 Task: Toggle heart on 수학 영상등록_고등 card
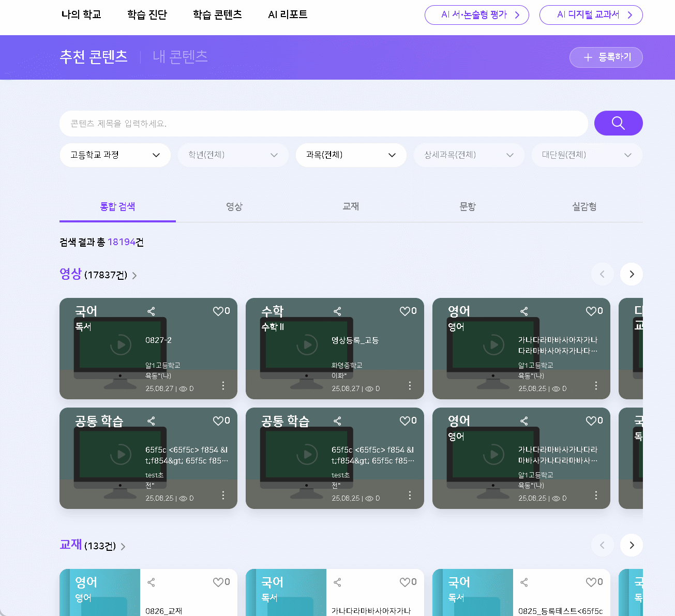click(x=405, y=311)
